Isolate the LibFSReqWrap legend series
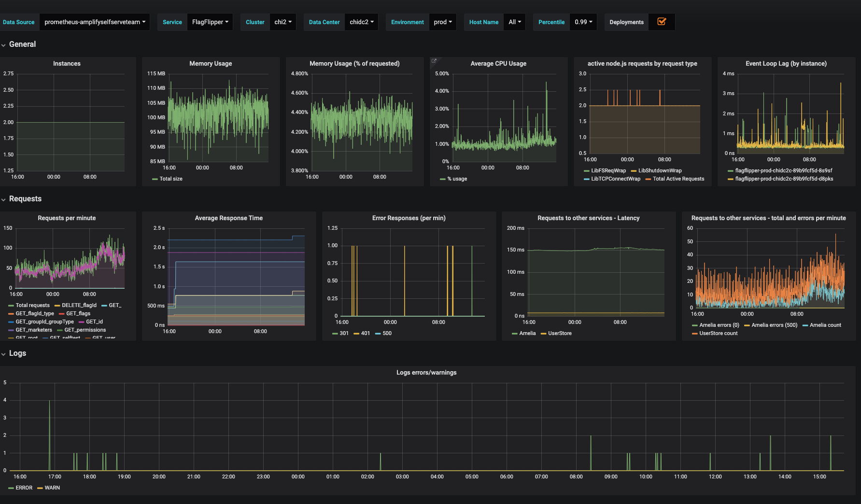Viewport: 861px width, 504px height. point(608,171)
